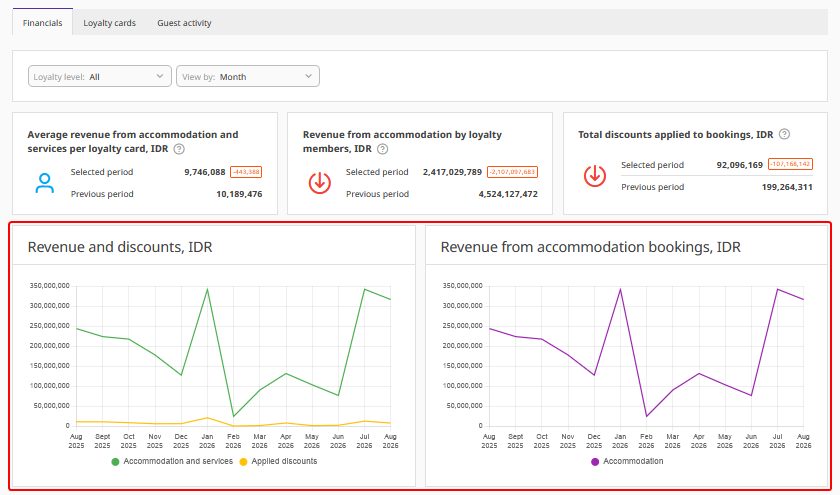Image resolution: width=840 pixels, height=495 pixels.
Task: Select the Financials tab
Action: [42, 23]
